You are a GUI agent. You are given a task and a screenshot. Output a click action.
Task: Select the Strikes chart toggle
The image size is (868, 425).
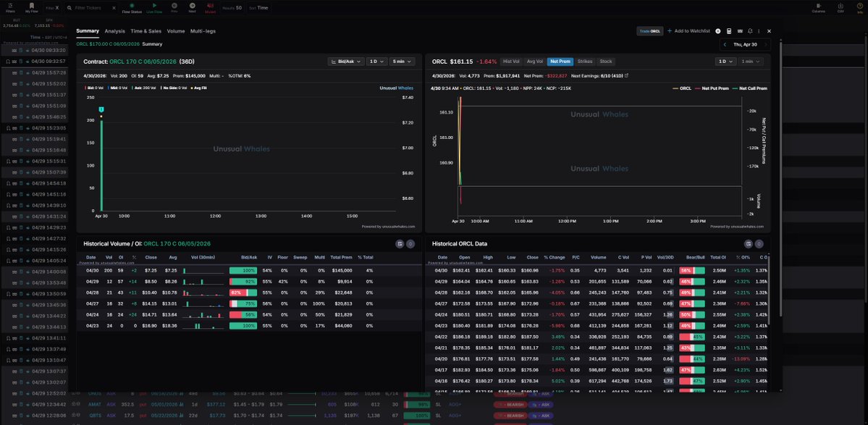(x=584, y=62)
